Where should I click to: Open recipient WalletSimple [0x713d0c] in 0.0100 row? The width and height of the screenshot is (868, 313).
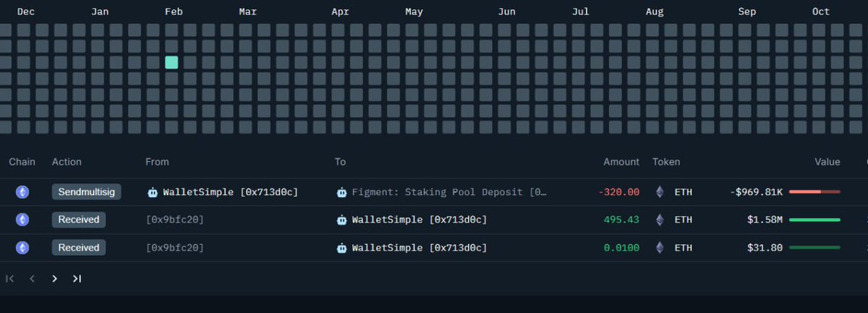[x=420, y=247]
